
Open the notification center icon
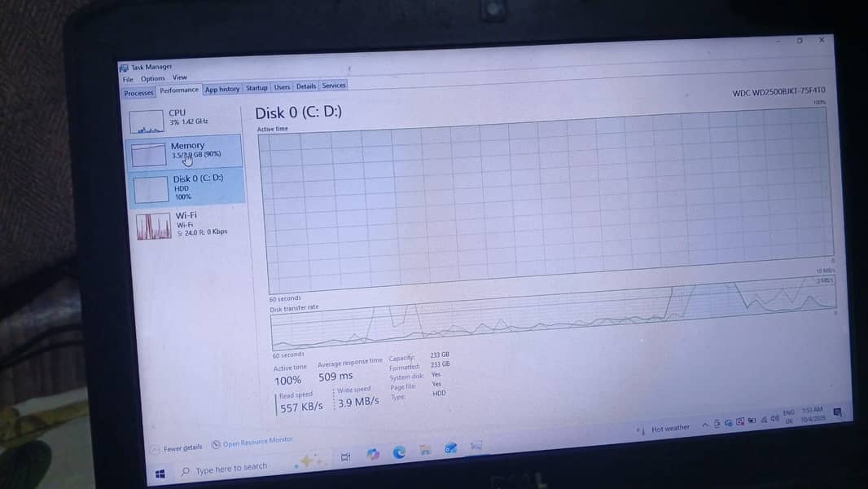click(838, 412)
